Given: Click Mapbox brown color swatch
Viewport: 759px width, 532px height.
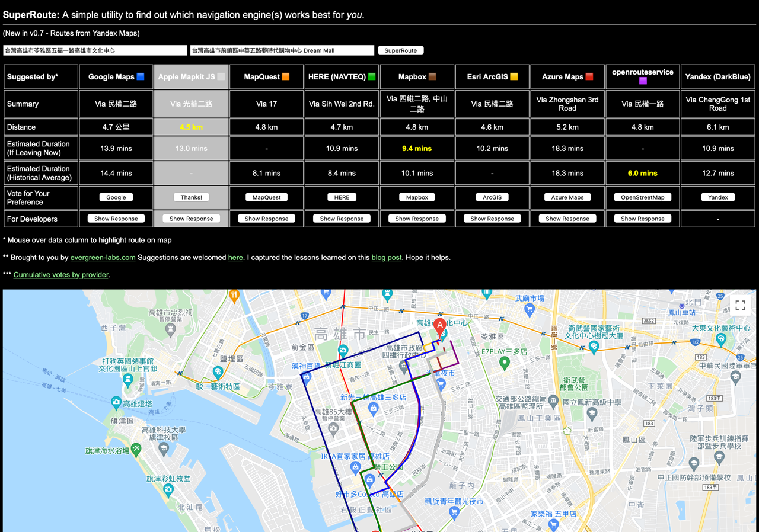Looking at the screenshot, I should coord(432,76).
